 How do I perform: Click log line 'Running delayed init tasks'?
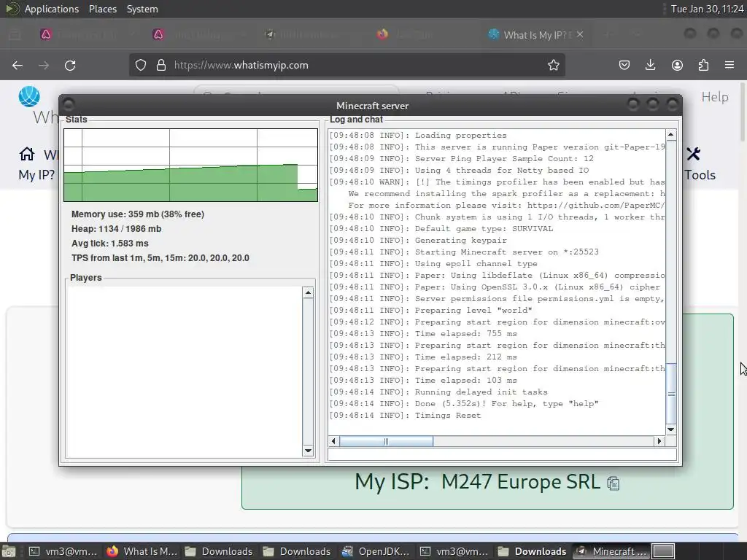(438, 392)
